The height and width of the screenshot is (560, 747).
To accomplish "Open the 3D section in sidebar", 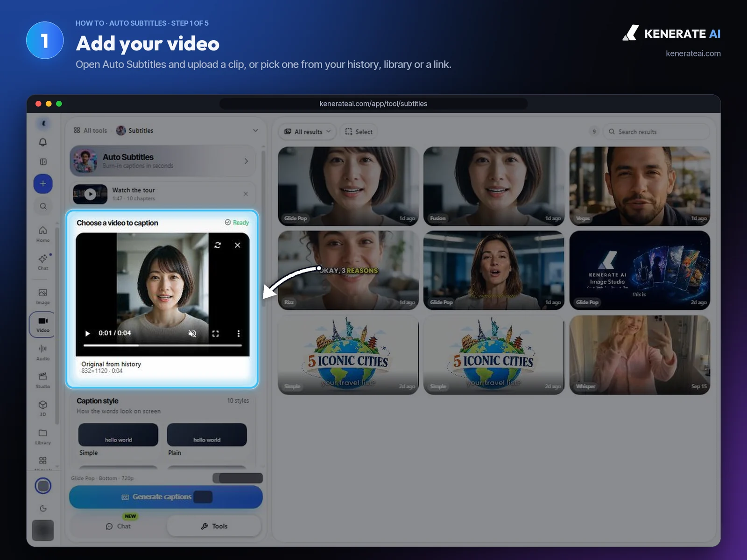I will coord(43,408).
